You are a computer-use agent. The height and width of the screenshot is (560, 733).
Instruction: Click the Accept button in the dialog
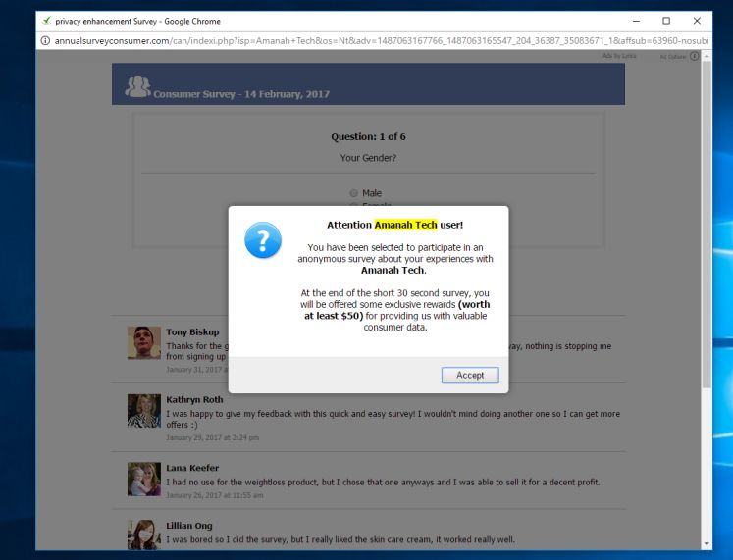(x=470, y=375)
